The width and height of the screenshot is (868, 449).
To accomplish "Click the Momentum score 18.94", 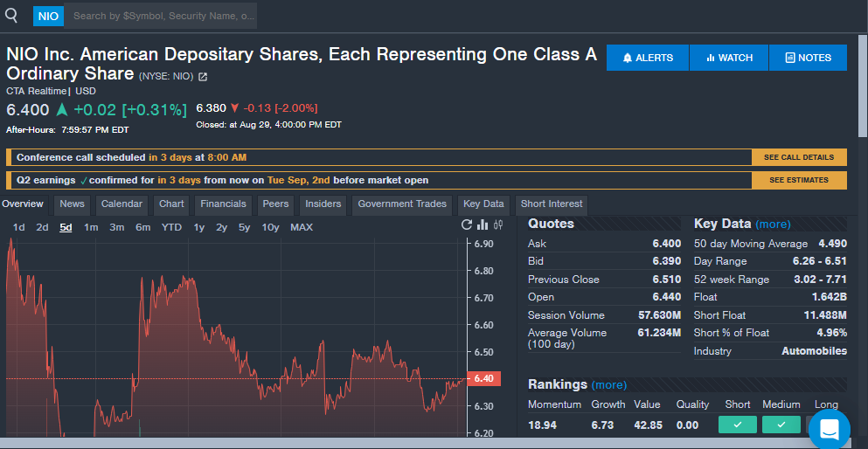I will click(x=542, y=425).
